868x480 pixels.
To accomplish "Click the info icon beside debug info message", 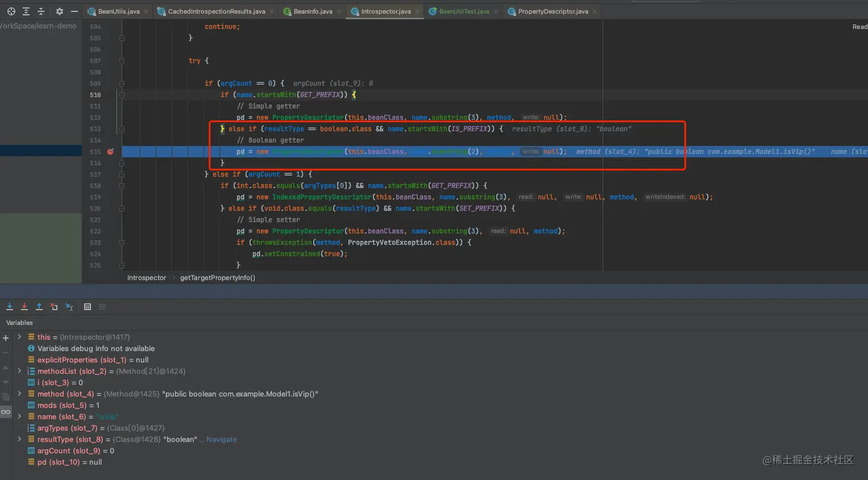I will click(x=31, y=349).
